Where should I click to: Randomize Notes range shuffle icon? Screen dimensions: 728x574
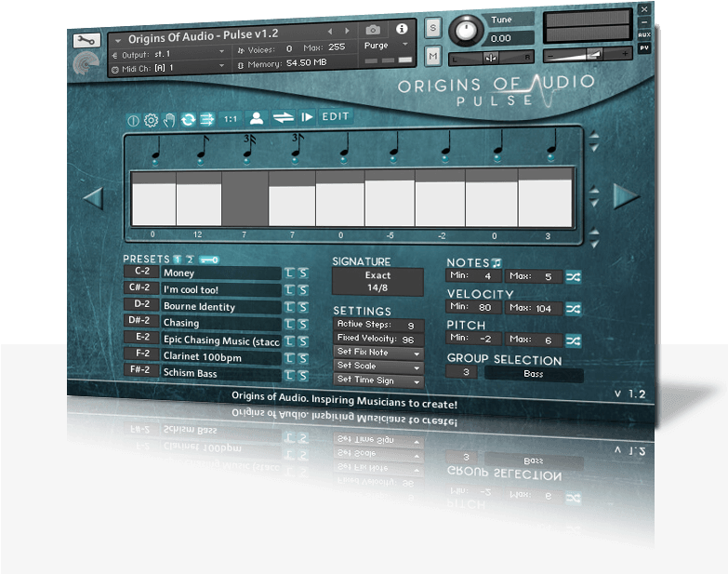(573, 277)
